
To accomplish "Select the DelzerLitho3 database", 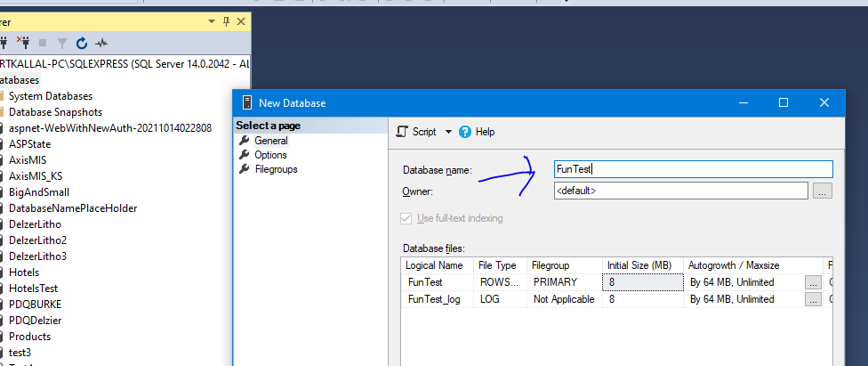I will click(37, 256).
